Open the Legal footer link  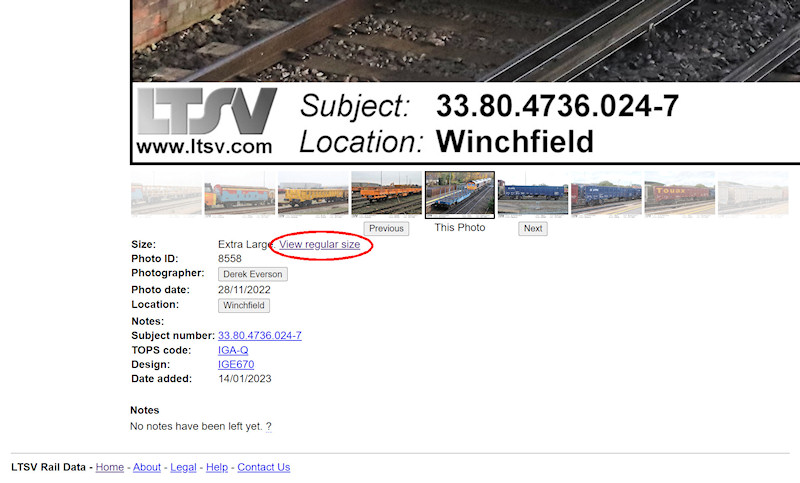183,467
